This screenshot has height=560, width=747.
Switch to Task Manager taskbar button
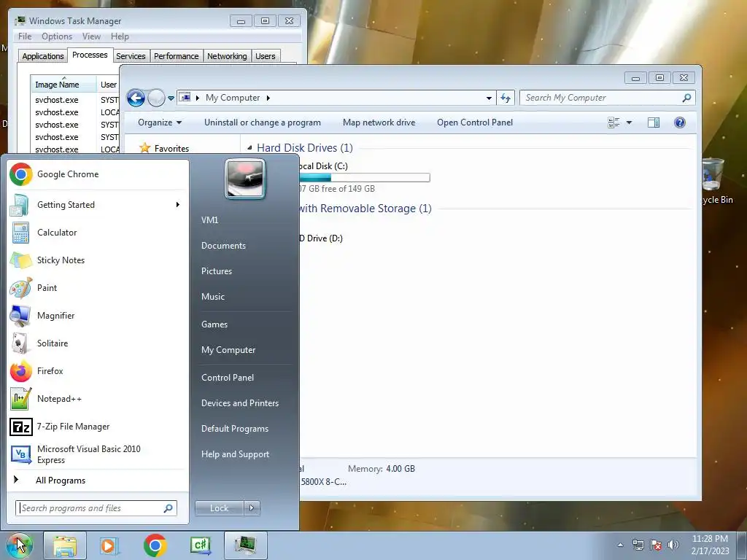pyautogui.click(x=245, y=545)
